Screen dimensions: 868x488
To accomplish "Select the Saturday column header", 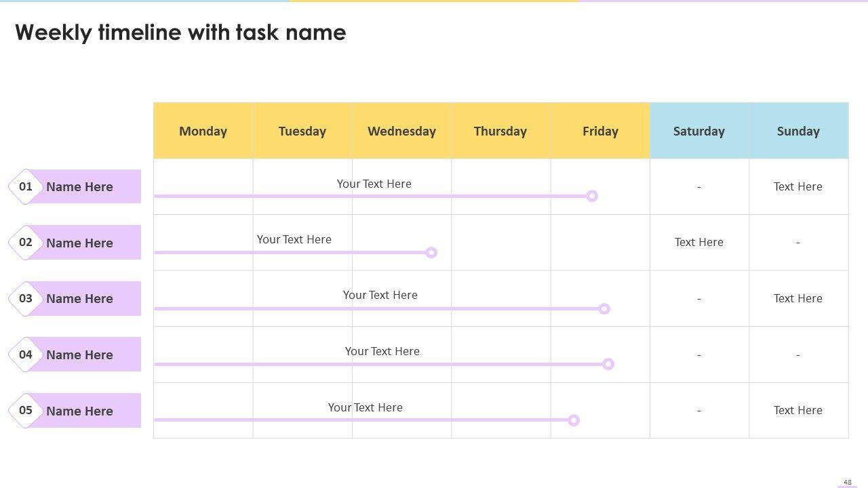I will (x=699, y=131).
